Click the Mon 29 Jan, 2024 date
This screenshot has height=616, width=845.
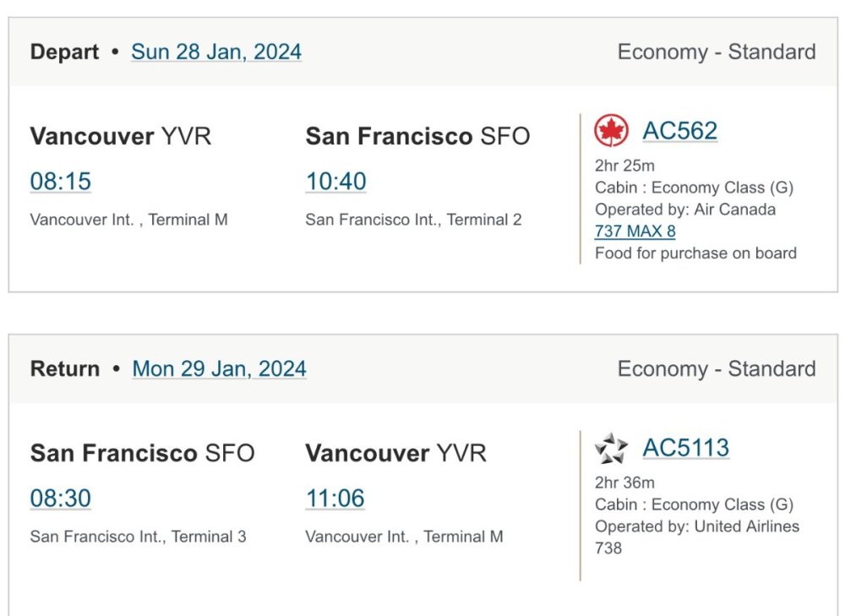click(x=219, y=368)
